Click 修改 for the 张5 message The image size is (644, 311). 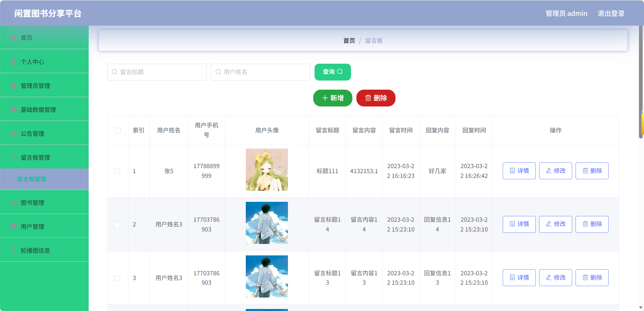pos(556,171)
